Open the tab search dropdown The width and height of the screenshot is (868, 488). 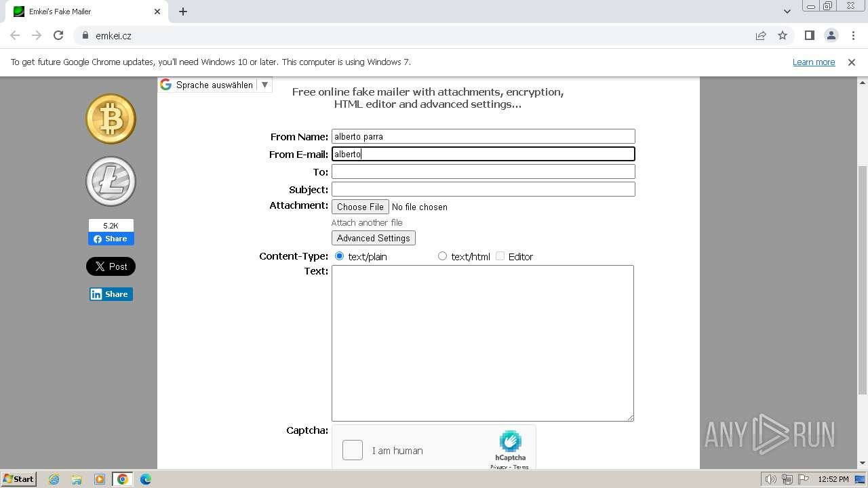coord(787,12)
